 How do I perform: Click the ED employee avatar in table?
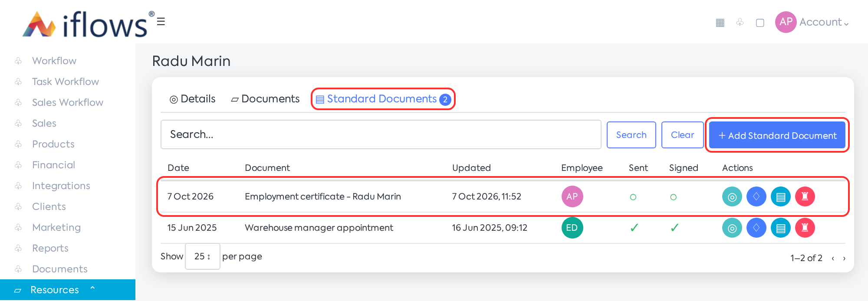click(572, 228)
